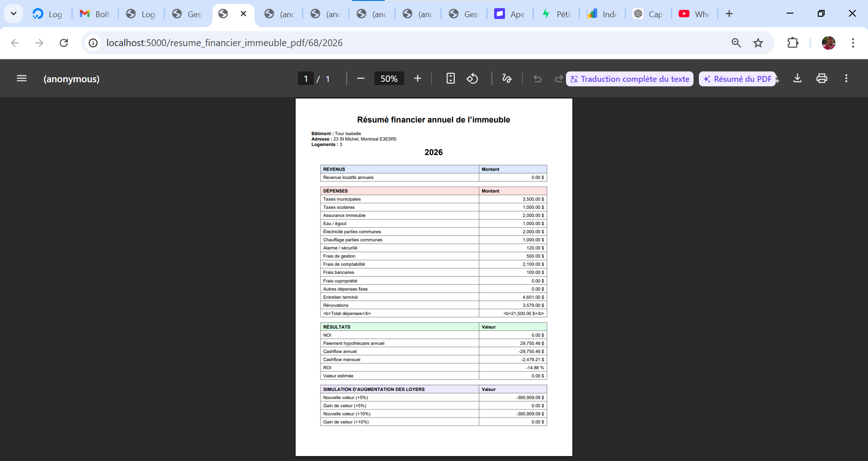Image resolution: width=868 pixels, height=461 pixels.
Task: Switch to the Cap tab
Action: pos(648,14)
